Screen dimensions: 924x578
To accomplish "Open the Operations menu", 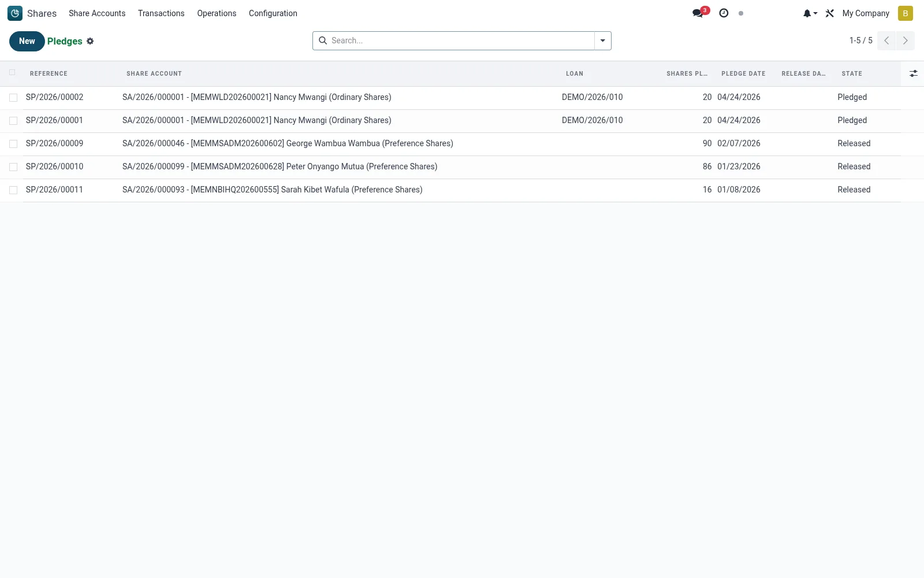I will tap(217, 13).
